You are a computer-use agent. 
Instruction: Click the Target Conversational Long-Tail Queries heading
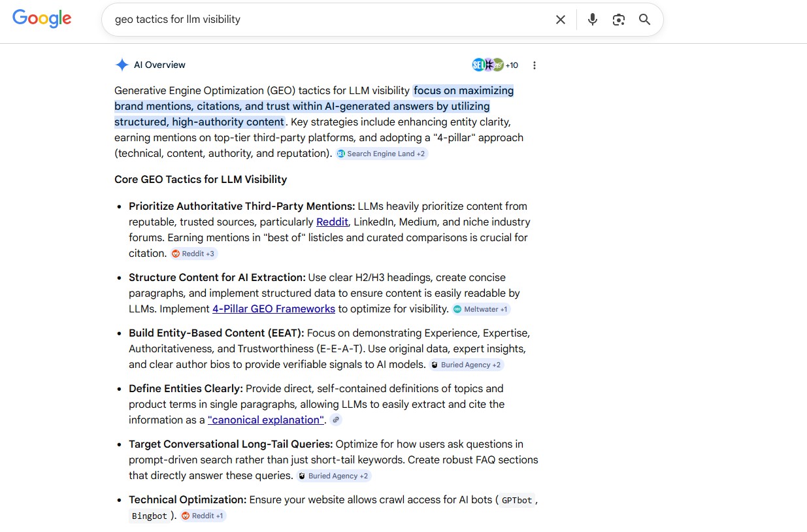pyautogui.click(x=231, y=444)
